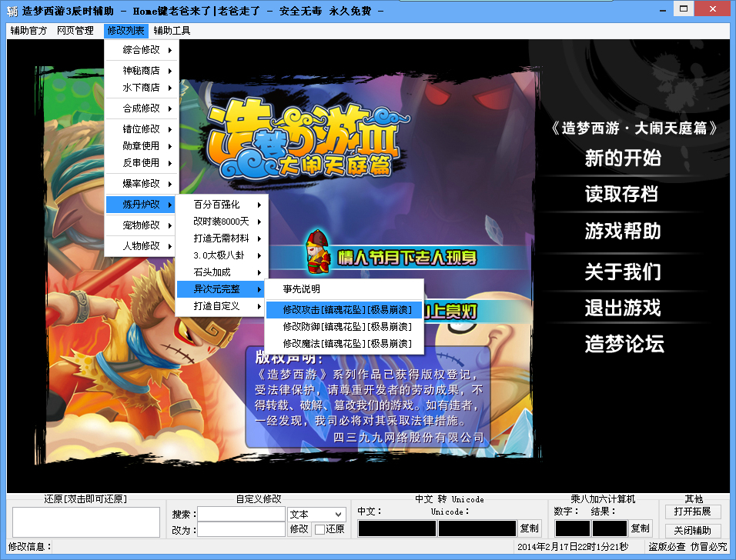Open the 辅助工具 menu
Viewport: 736px width, 560px height.
172,31
